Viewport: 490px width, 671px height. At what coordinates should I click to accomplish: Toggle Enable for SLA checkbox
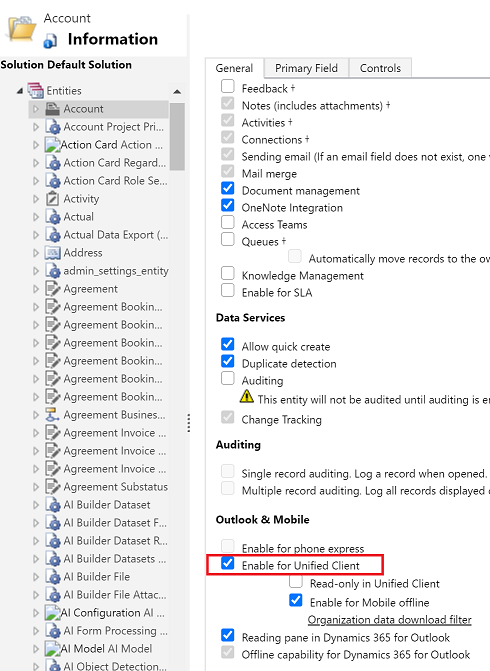pyautogui.click(x=228, y=290)
